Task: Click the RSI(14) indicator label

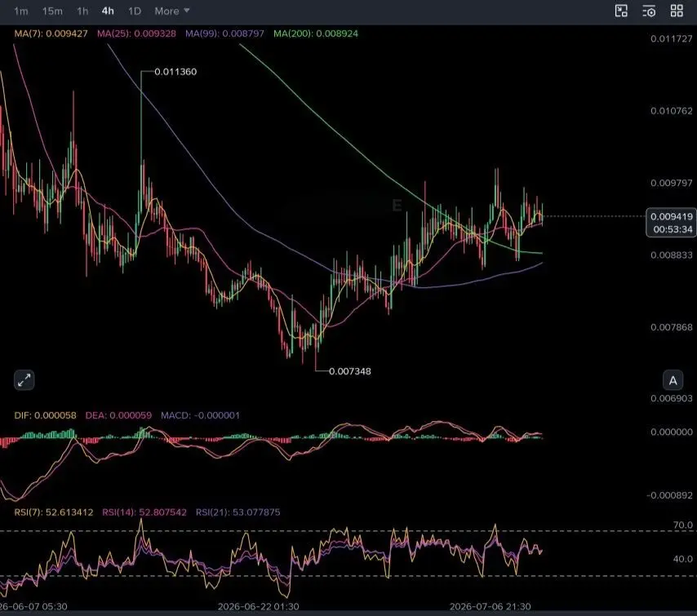Action: click(144, 512)
